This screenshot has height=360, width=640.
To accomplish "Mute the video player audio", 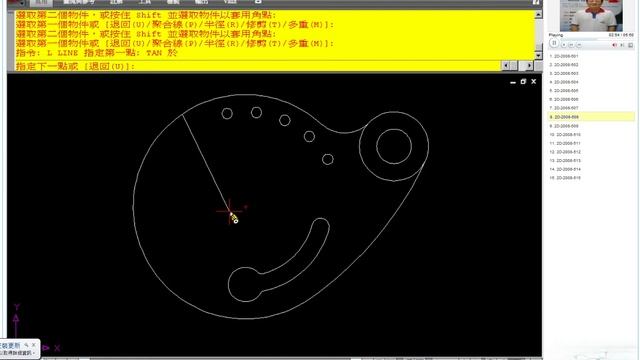I will coord(615,45).
